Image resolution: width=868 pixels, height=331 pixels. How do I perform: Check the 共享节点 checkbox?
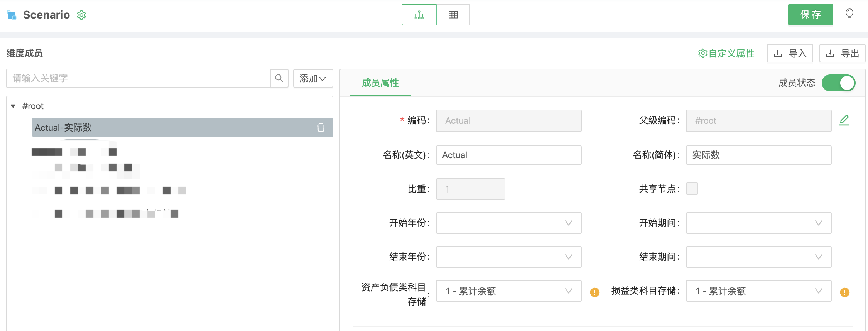tap(692, 189)
